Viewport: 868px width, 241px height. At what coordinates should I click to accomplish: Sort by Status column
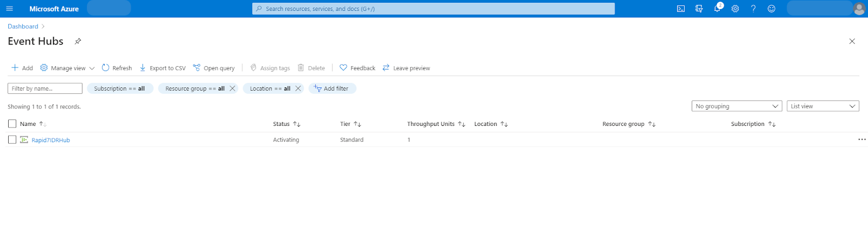click(286, 124)
